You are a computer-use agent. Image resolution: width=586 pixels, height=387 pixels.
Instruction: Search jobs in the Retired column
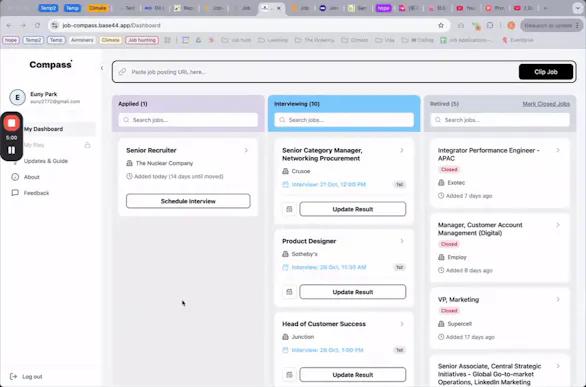500,120
